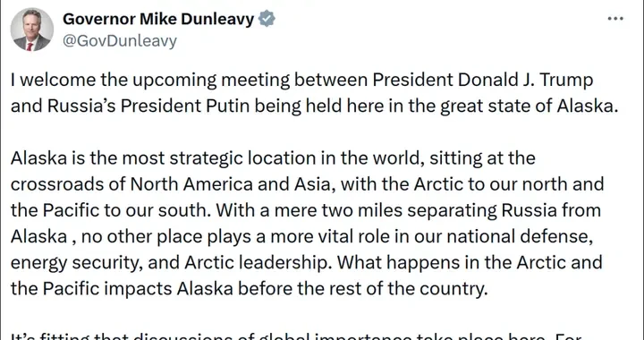Click the cut-off line "It's fitting that discussions"
644x340 pixels.
[x=296, y=336]
